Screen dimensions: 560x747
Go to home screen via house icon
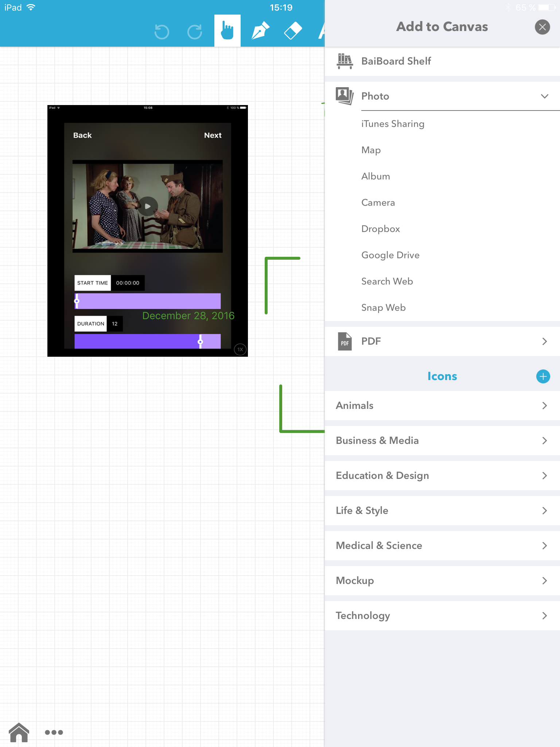point(19,732)
